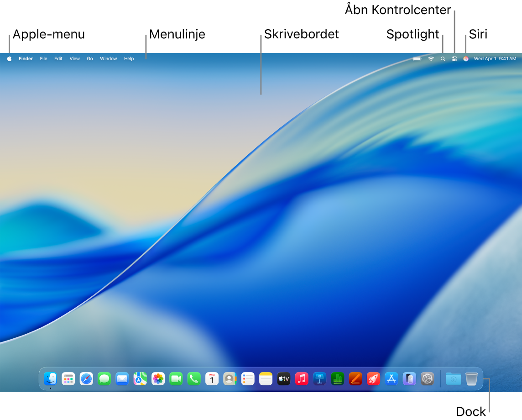522x420 pixels.
Task: Launch Keynote from the Dock
Action: click(x=319, y=378)
